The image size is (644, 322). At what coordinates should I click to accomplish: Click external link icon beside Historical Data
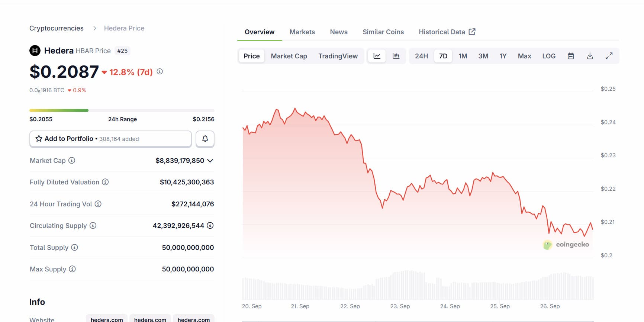coord(472,32)
